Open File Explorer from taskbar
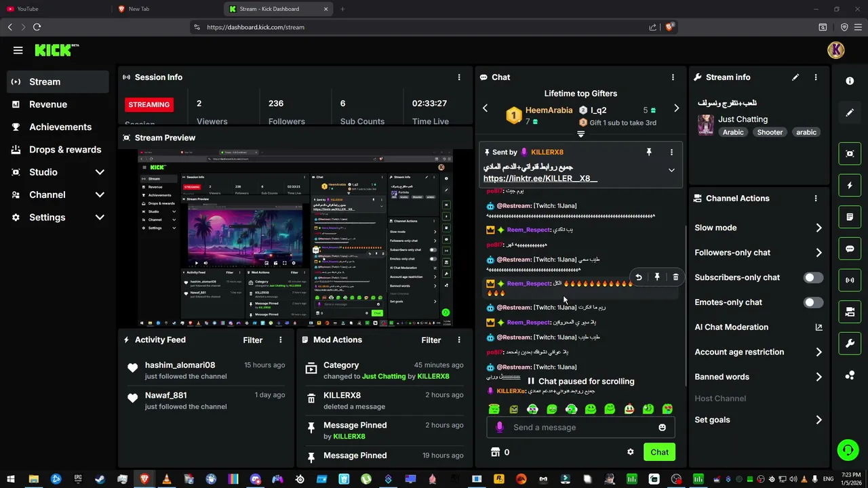Viewport: 868px width, 488px height. tap(33, 479)
